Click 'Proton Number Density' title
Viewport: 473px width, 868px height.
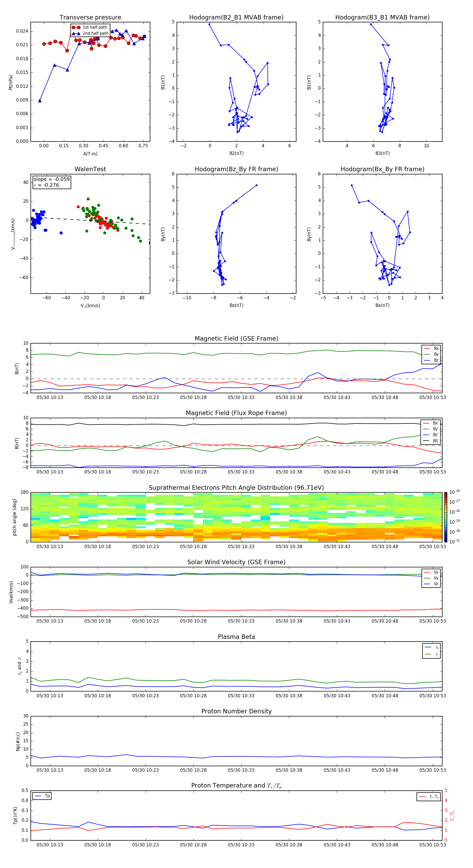pyautogui.click(x=236, y=711)
